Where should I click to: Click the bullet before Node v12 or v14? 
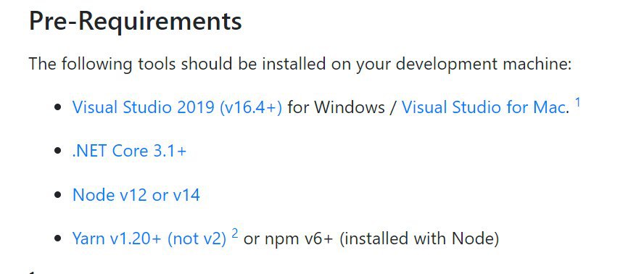(58, 195)
